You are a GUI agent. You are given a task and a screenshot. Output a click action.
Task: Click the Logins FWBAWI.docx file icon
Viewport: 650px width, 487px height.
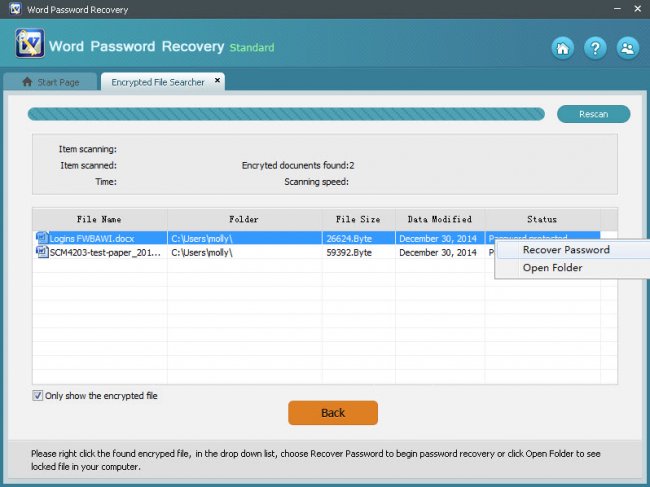tap(42, 238)
